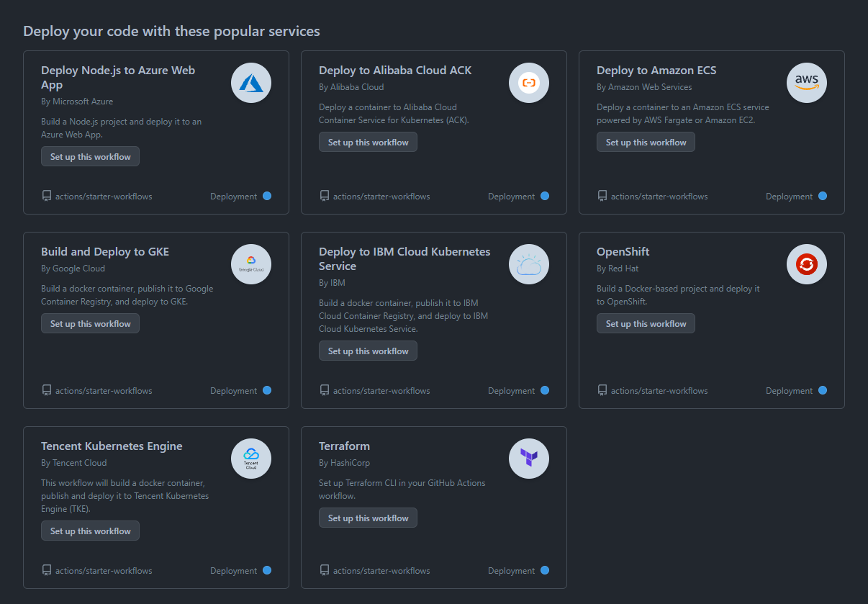The image size is (868, 604).
Task: Click Deployment label in OpenShift card
Action: pyautogui.click(x=789, y=391)
